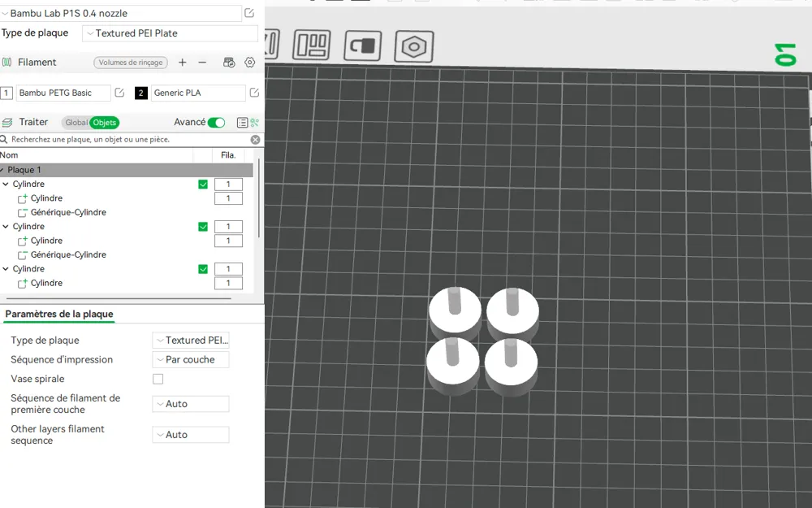Click the split-to-objects toolbar icon
This screenshot has width=812, height=508.
click(x=362, y=46)
